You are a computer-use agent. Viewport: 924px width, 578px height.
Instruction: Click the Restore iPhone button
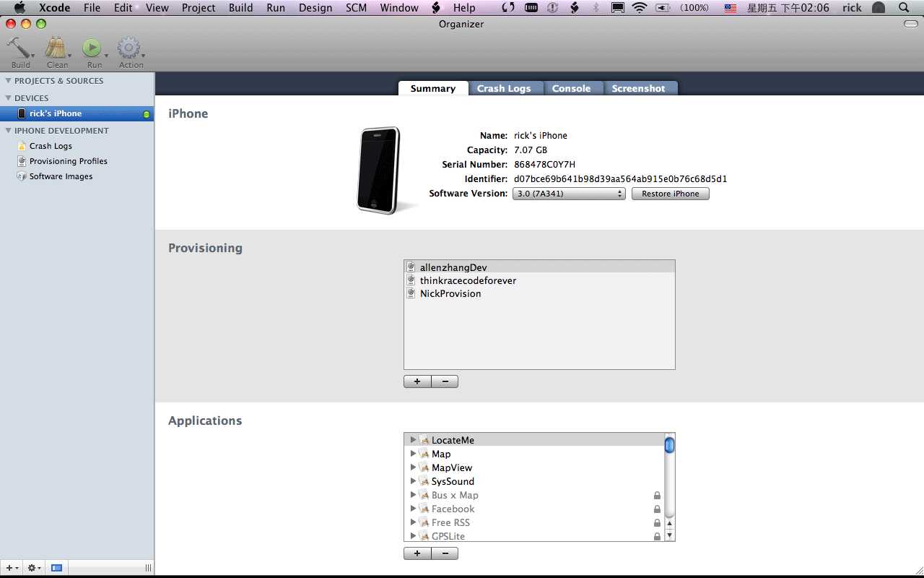671,194
